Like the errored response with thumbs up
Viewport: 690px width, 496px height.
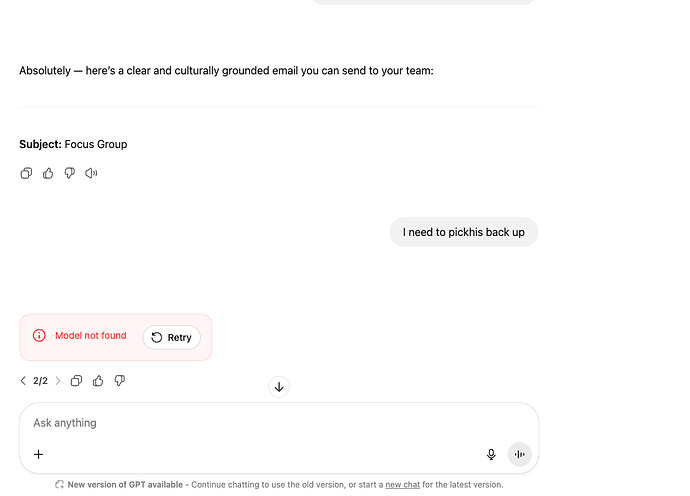(x=98, y=381)
